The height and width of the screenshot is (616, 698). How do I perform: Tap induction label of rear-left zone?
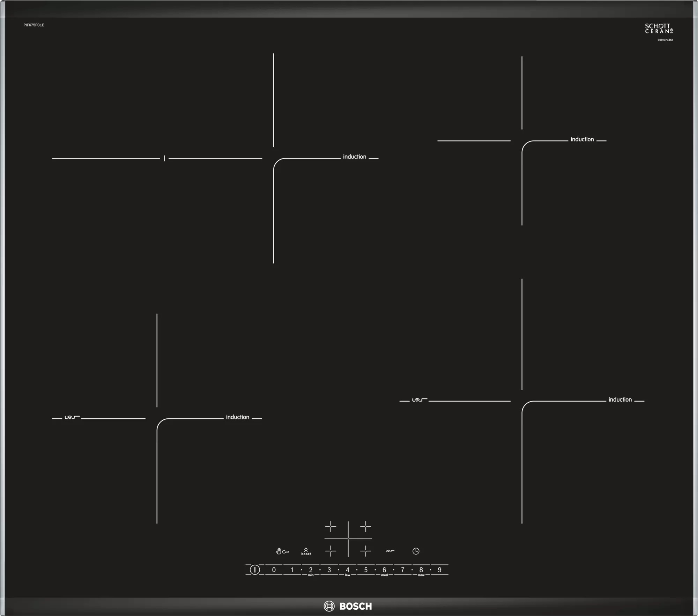354,157
